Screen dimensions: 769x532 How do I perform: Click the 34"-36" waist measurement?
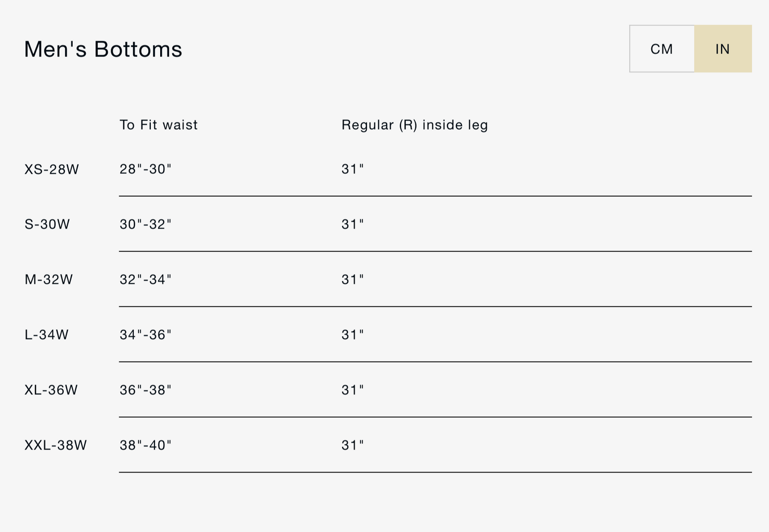[x=145, y=335]
